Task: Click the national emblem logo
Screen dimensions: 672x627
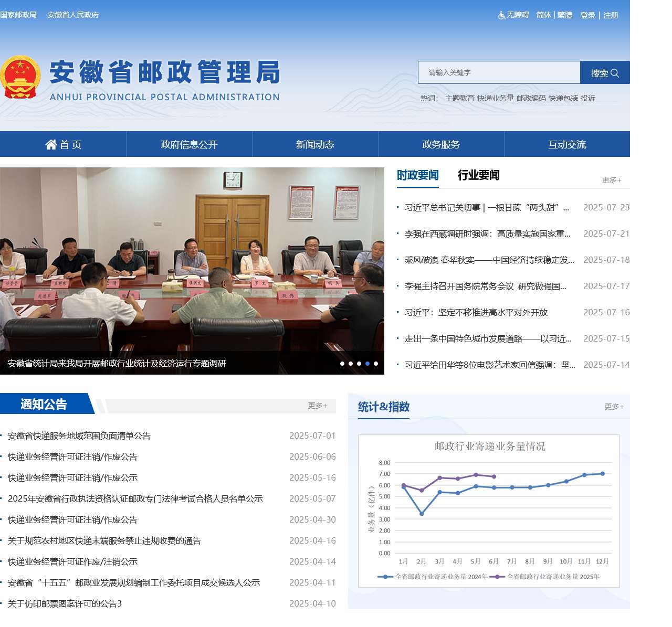Action: (x=20, y=77)
